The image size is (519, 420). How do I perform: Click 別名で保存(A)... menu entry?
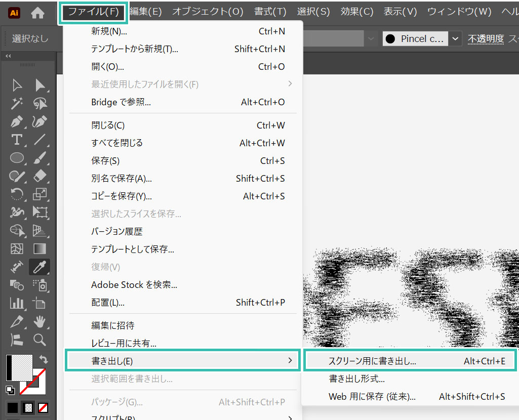pos(122,178)
